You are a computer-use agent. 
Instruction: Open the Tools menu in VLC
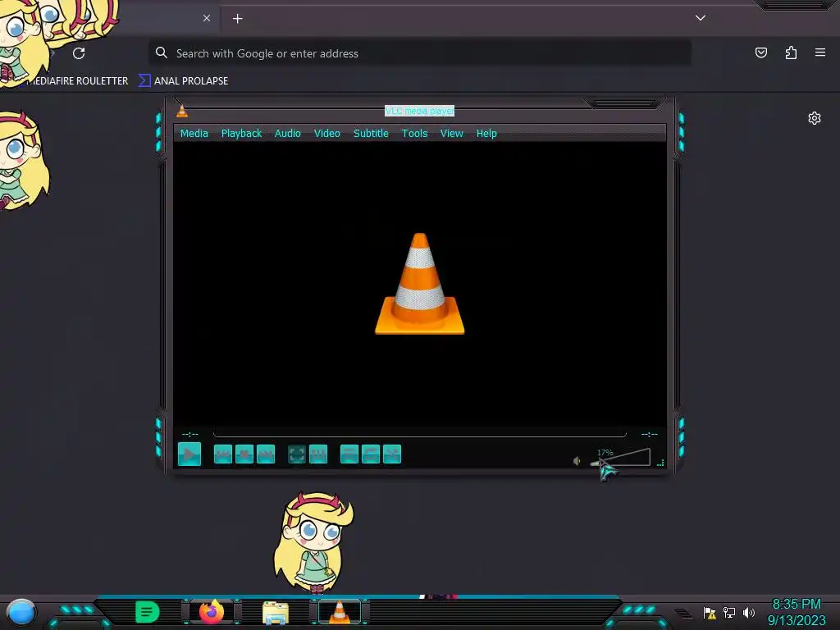point(414,134)
